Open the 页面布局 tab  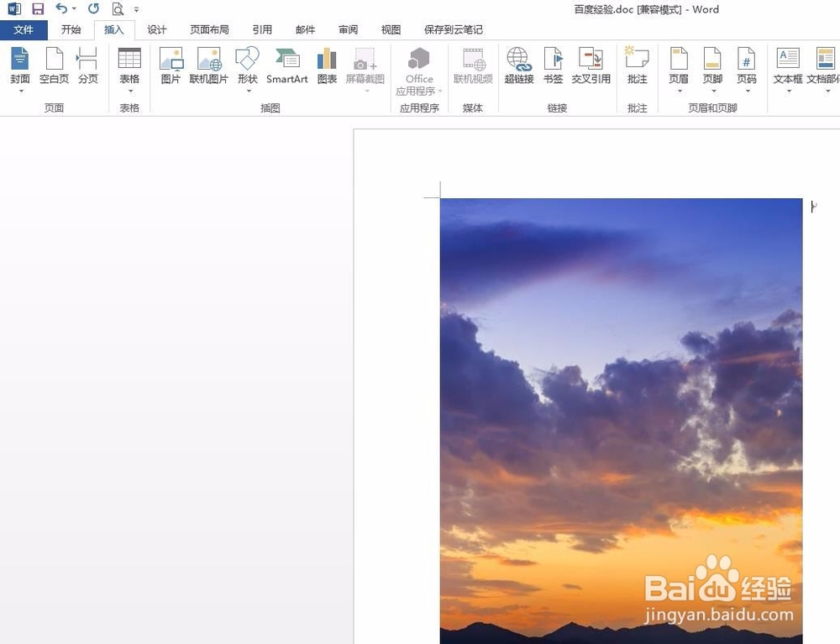pyautogui.click(x=209, y=30)
